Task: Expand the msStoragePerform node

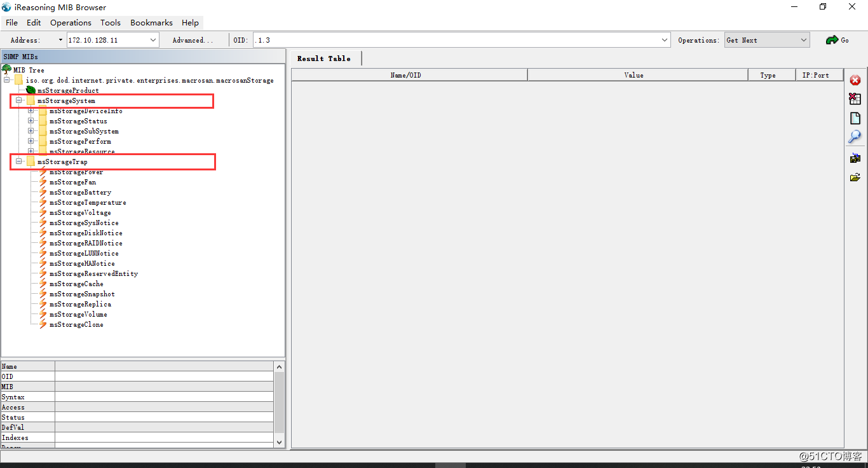Action: pyautogui.click(x=31, y=141)
